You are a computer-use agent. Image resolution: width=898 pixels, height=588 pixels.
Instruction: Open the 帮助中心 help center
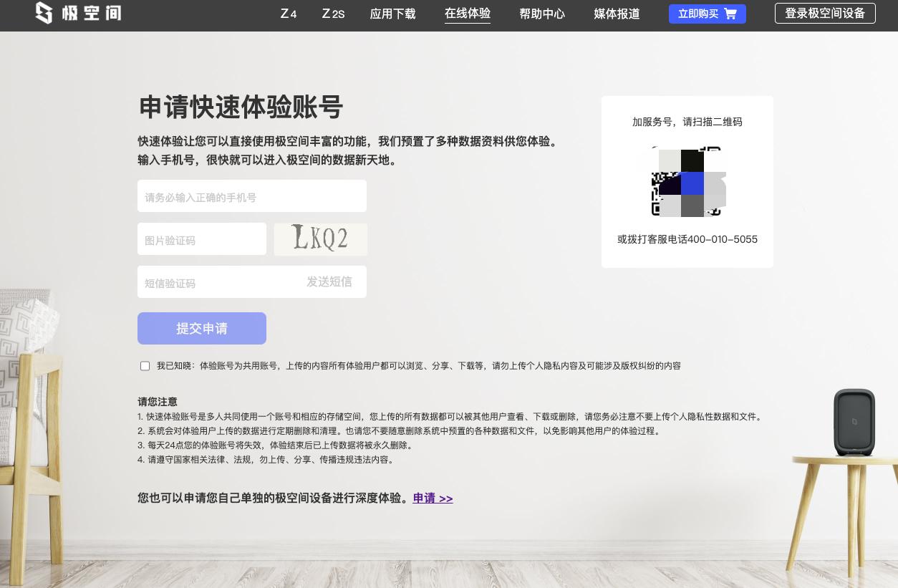coord(542,14)
